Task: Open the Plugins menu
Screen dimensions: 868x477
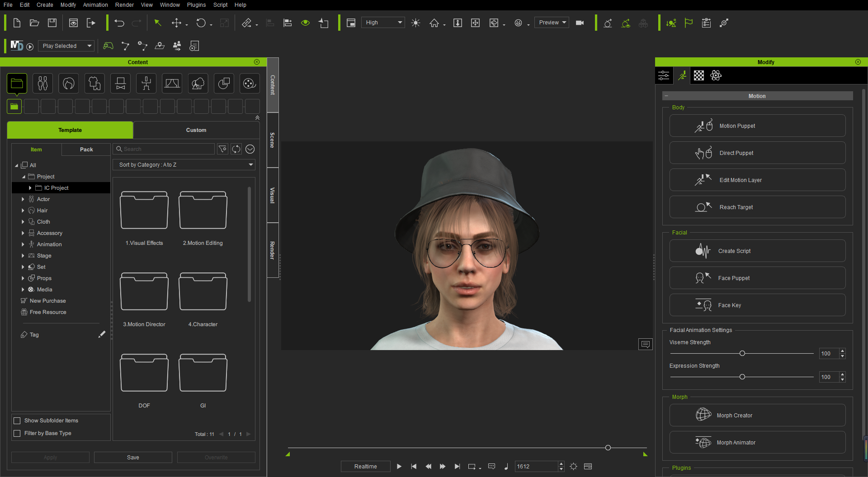Action: (x=196, y=5)
